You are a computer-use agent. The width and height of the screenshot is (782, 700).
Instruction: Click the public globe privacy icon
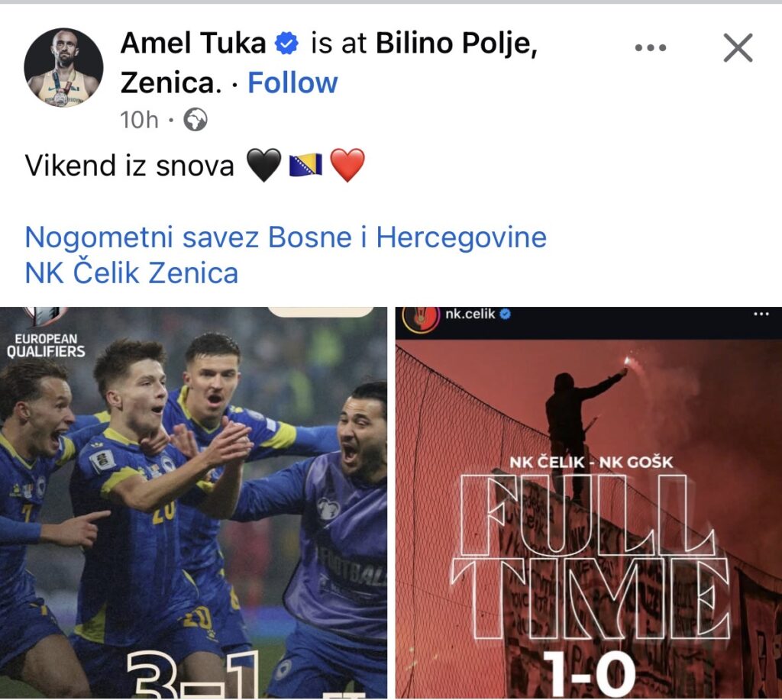click(x=195, y=120)
